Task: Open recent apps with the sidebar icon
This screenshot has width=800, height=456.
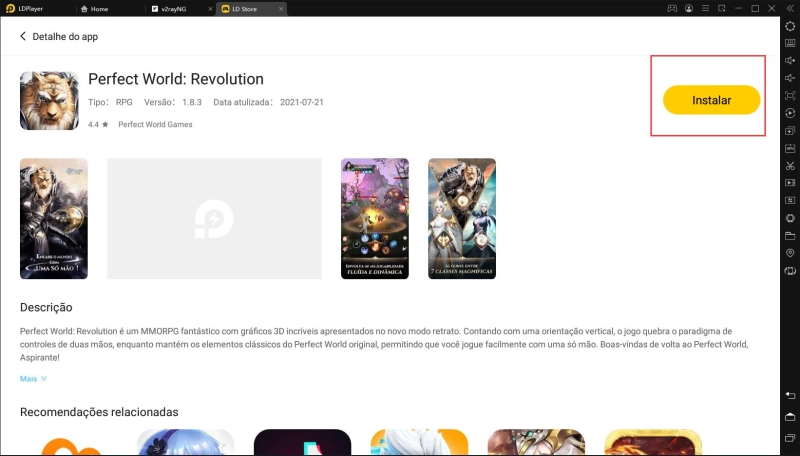Action: pos(790,438)
